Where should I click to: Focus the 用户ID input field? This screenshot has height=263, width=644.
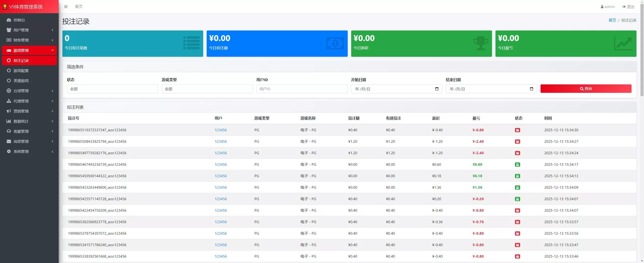point(301,89)
